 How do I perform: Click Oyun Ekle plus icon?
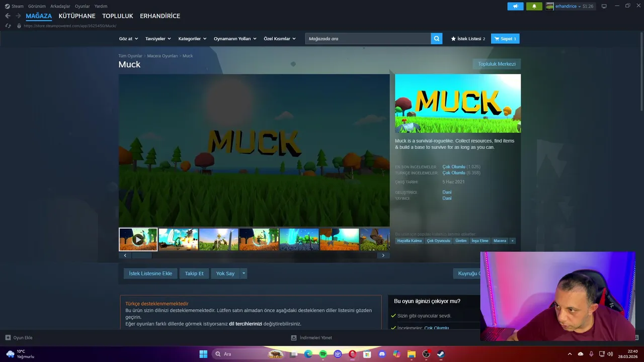(8, 338)
